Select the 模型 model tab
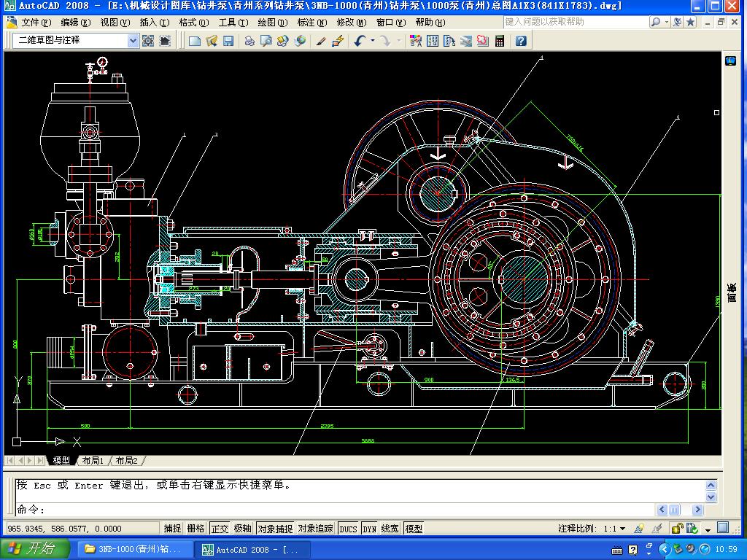This screenshot has width=747, height=560. point(61,461)
